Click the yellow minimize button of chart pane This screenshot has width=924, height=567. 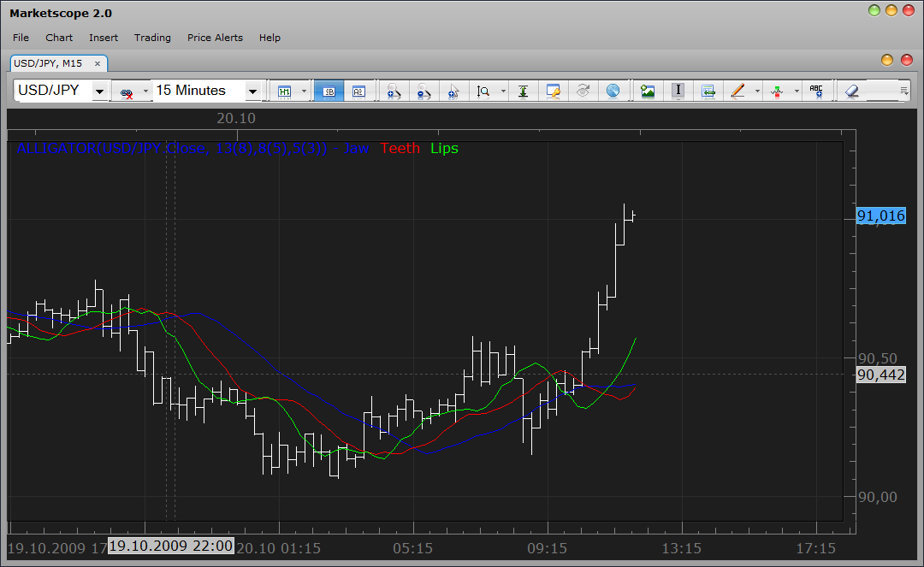coord(887,60)
